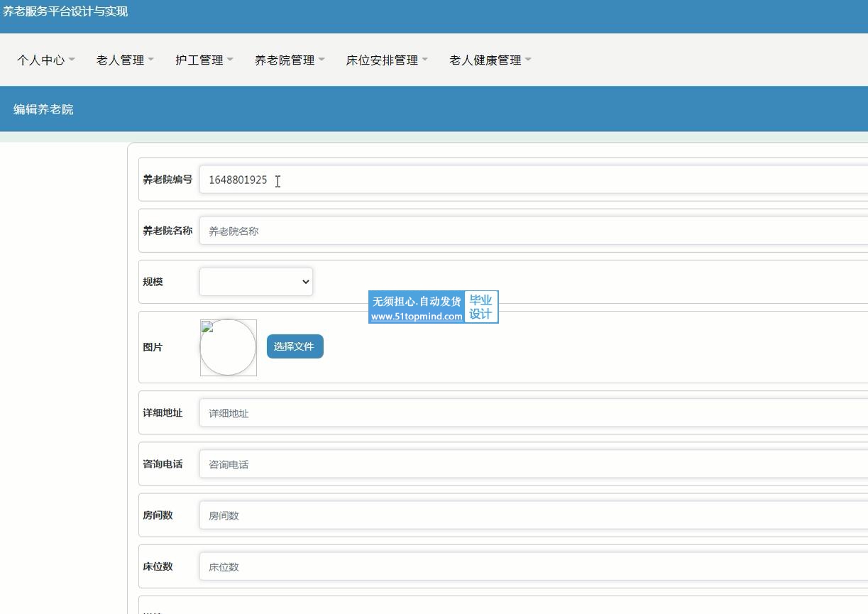
Task: Expand the 老人管理 dropdown menu
Action: click(x=124, y=60)
